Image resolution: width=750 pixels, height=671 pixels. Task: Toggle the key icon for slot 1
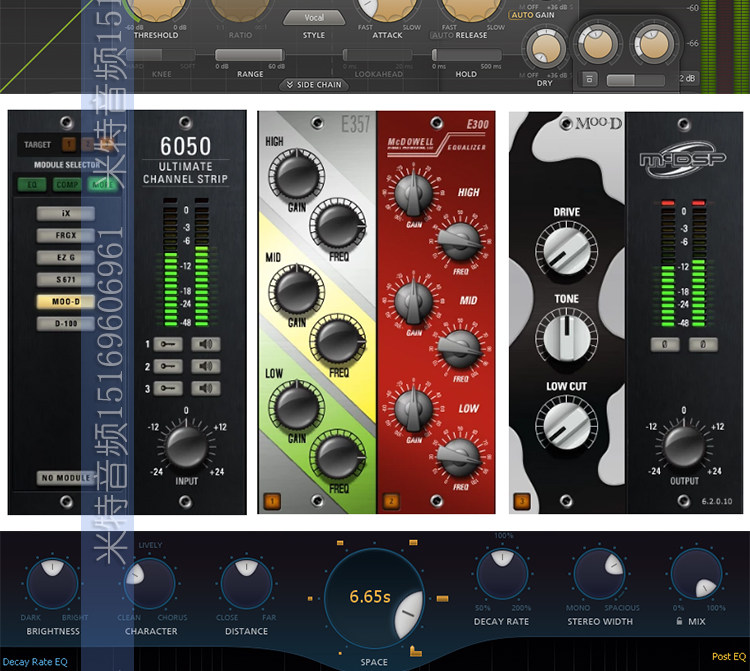pyautogui.click(x=168, y=344)
